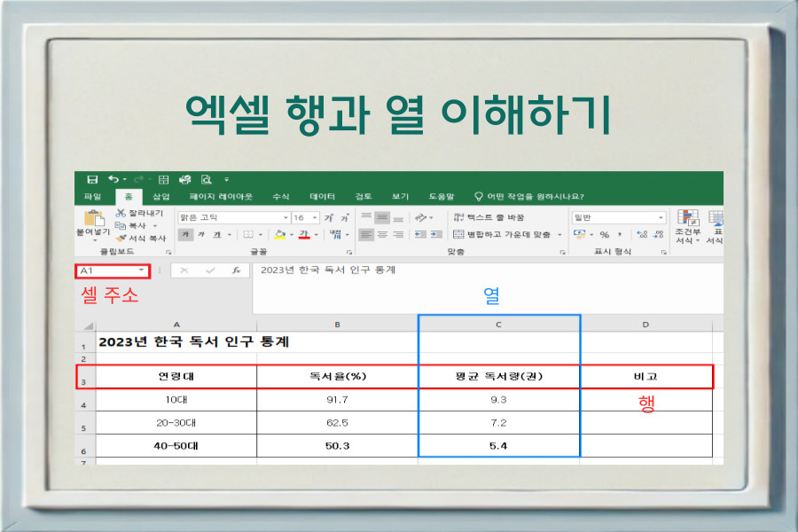Screen dimensions: 798x532
Task: Expand the 복사 dropdown arrow
Action: click(x=155, y=226)
